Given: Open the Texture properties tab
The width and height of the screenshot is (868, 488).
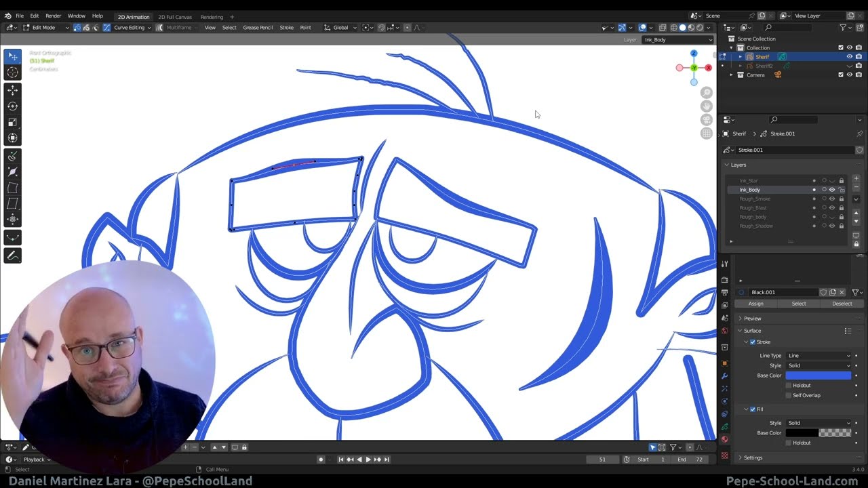Looking at the screenshot, I should (x=724, y=454).
